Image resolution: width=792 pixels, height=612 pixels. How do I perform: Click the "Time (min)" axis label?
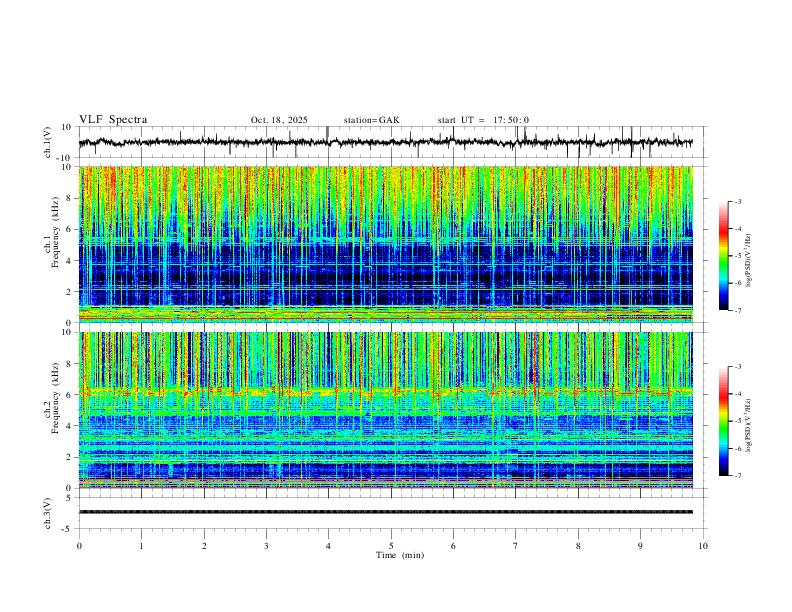(x=400, y=555)
